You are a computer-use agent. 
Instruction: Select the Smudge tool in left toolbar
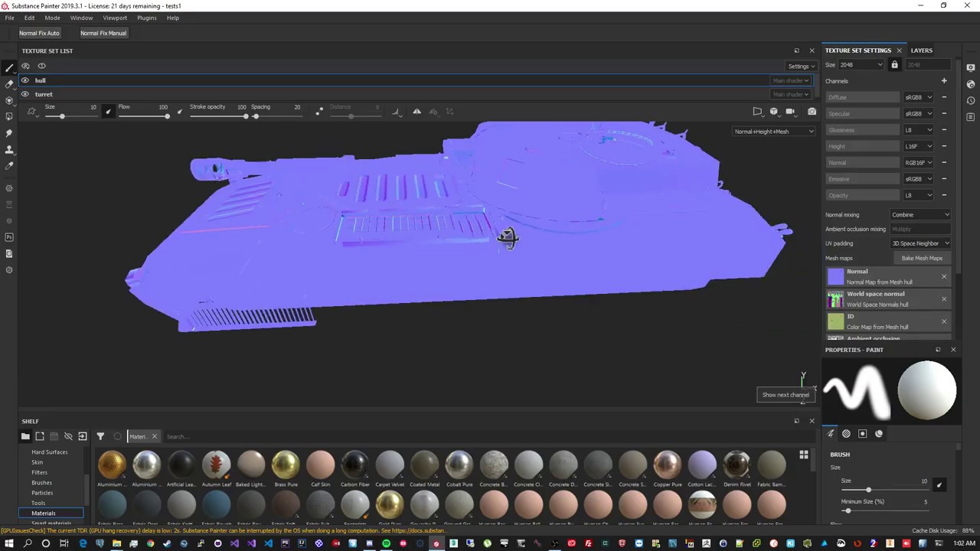point(9,133)
